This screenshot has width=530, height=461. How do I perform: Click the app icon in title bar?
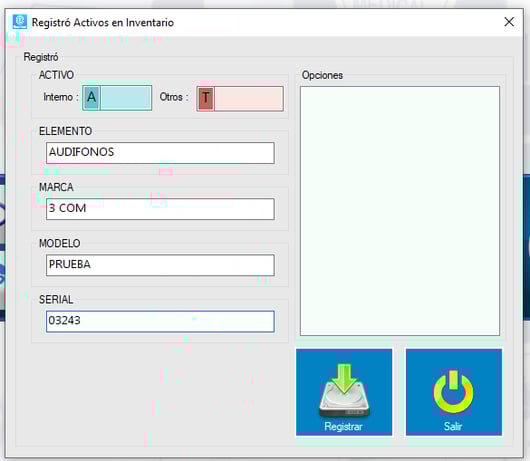point(20,22)
